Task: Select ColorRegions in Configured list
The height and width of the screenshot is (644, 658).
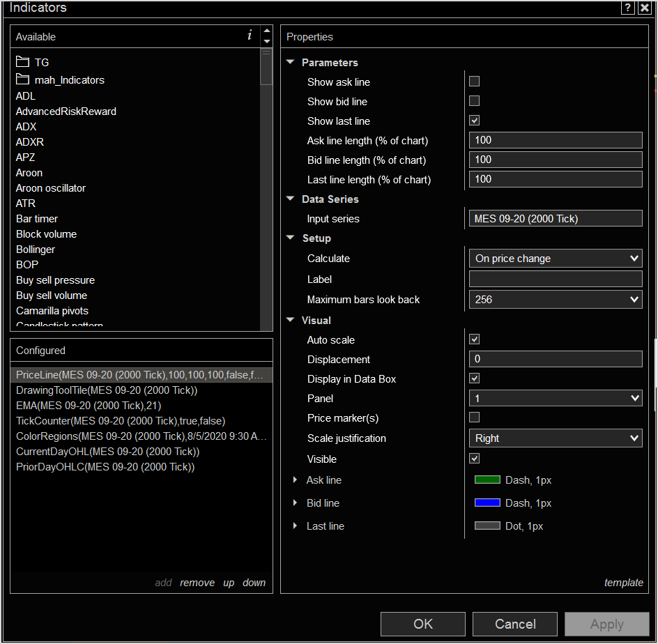Action: (x=141, y=436)
